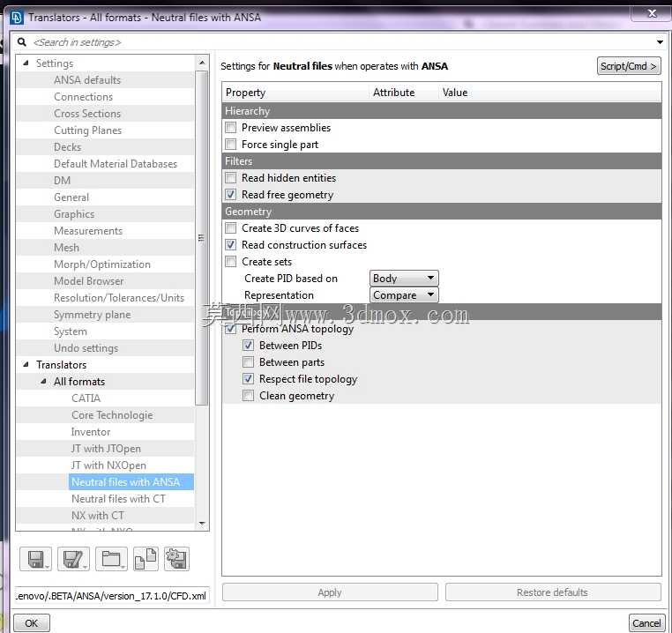Click the save-as floppy with pencil icon

pos(74,559)
